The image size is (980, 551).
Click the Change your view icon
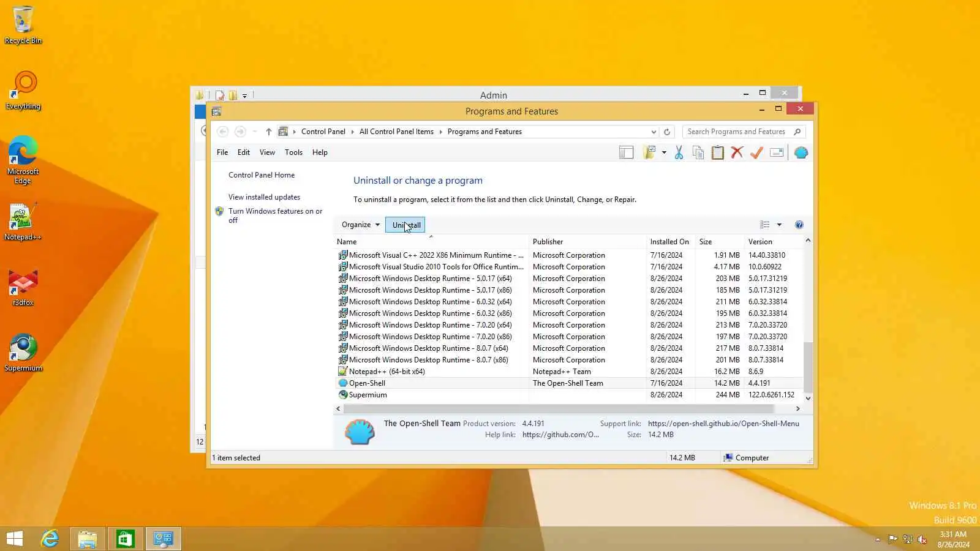(x=765, y=225)
